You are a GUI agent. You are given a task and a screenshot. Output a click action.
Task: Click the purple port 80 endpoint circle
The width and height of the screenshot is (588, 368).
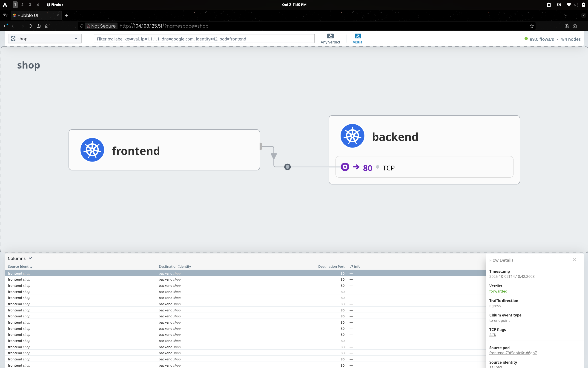click(345, 167)
